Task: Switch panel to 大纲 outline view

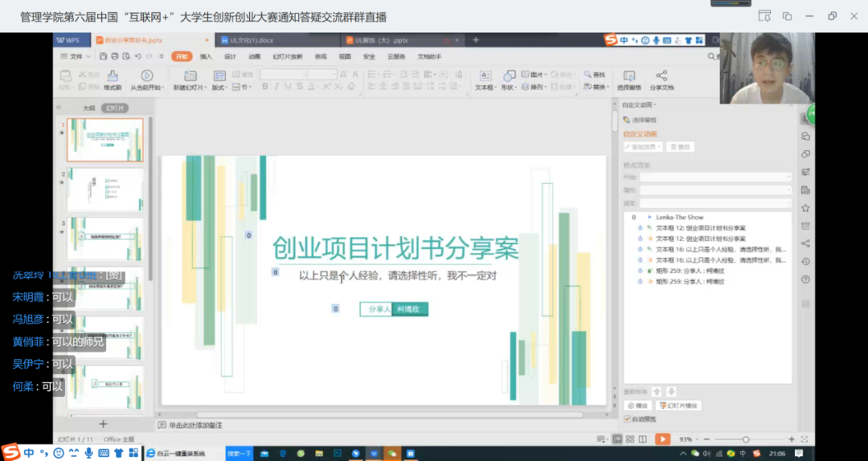Action: tap(88, 108)
